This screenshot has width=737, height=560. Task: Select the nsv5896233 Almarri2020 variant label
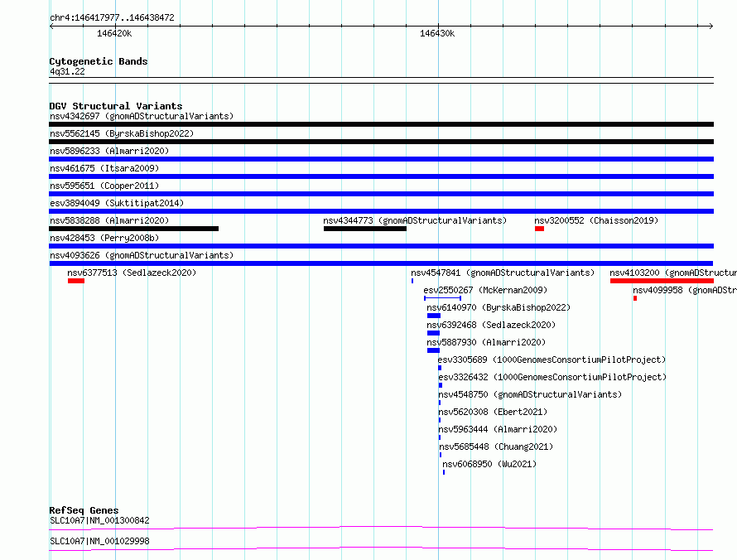tap(109, 151)
